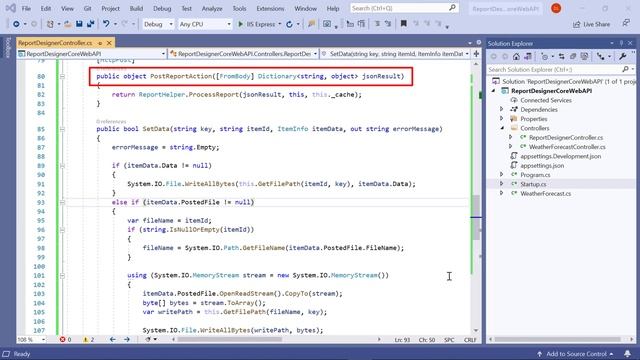The width and height of the screenshot is (640, 360).
Task: Collapse the else if outline at line 93
Action: pos(62,202)
